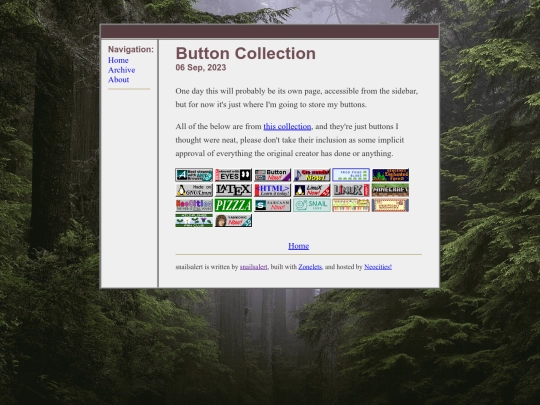This screenshot has height=405, width=540.
Task: Open the 'Neocities!' footer link
Action: (378, 267)
